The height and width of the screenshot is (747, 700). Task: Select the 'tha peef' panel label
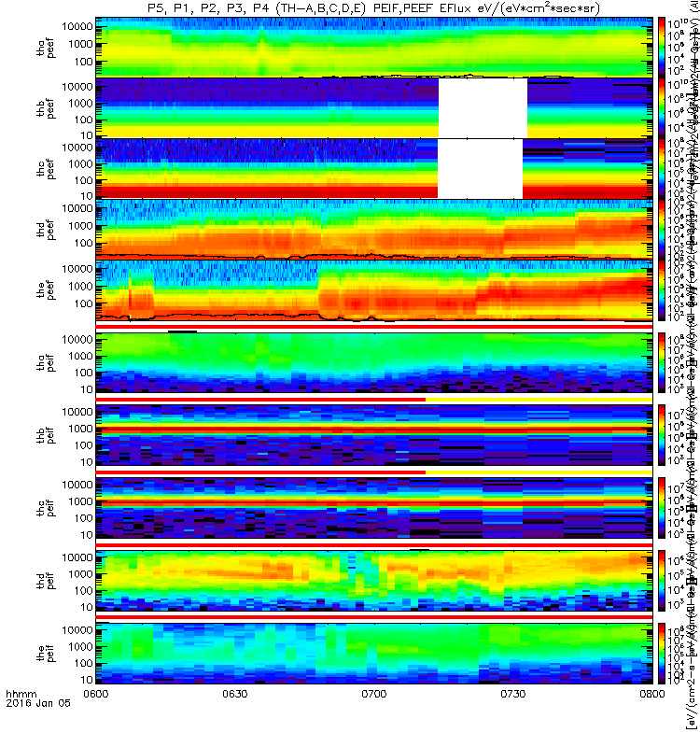46,49
